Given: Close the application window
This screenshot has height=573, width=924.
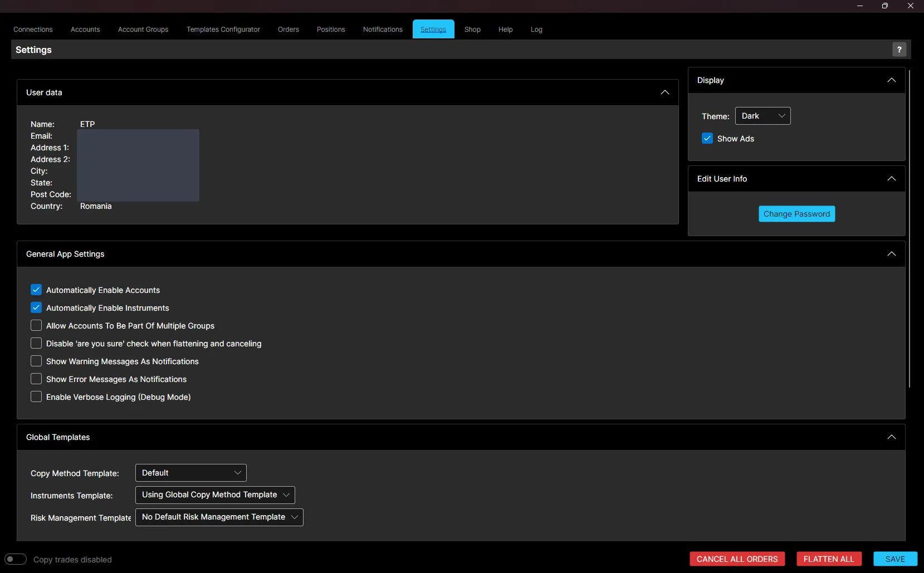Looking at the screenshot, I should pos(911,6).
